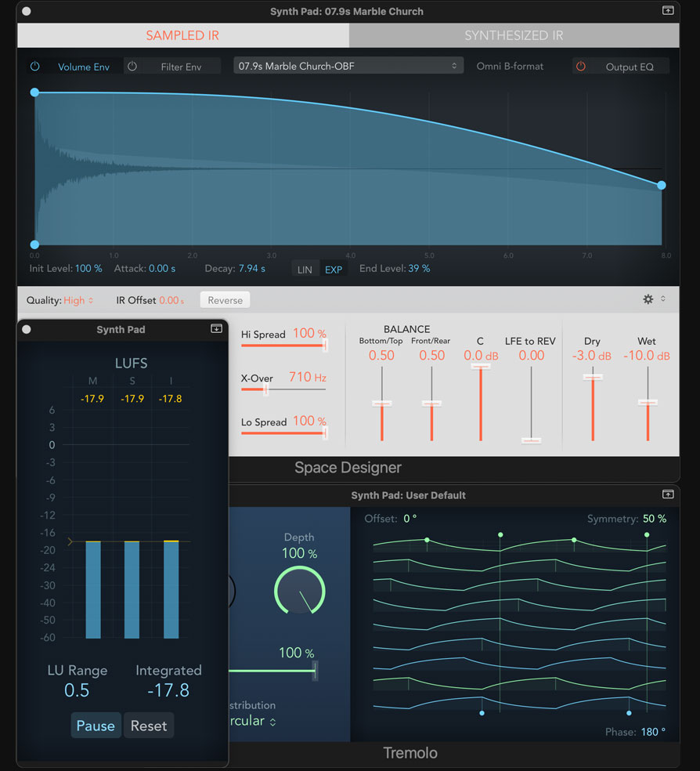The height and width of the screenshot is (771, 700).
Task: Select LIN envelope curve mode
Action: 305,270
